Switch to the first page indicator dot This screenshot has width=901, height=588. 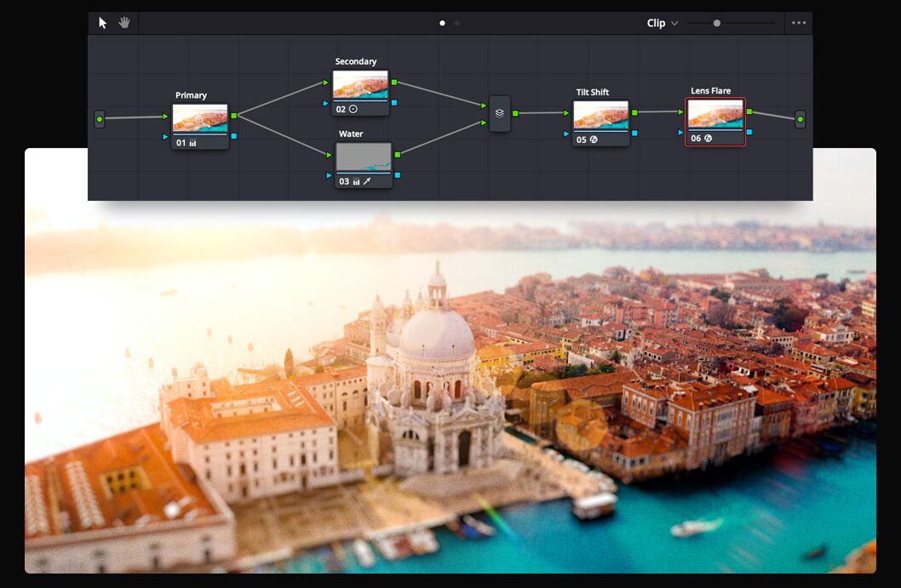click(x=442, y=23)
